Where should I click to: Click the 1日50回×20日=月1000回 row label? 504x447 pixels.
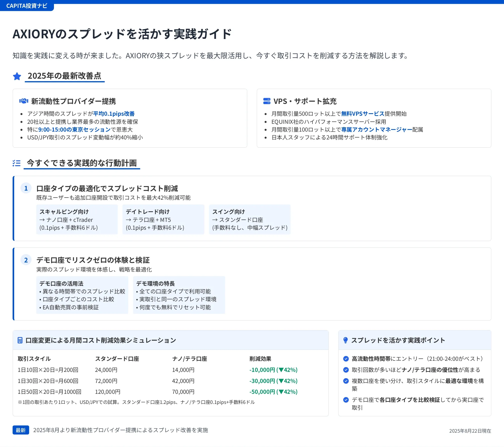click(49, 392)
